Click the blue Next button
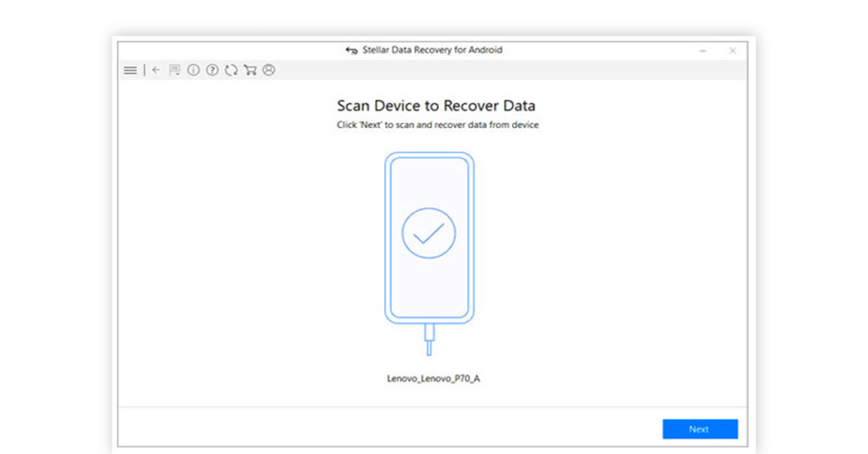The width and height of the screenshot is (868, 454). pyautogui.click(x=699, y=429)
